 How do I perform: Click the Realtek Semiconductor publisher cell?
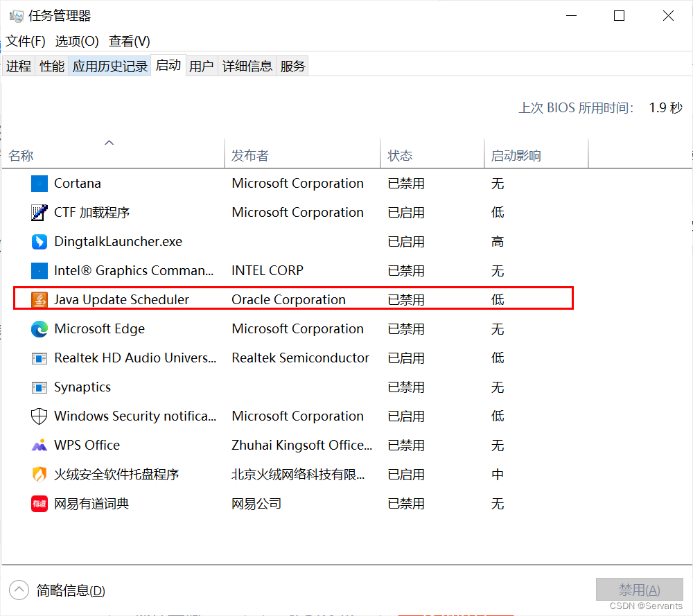(301, 358)
